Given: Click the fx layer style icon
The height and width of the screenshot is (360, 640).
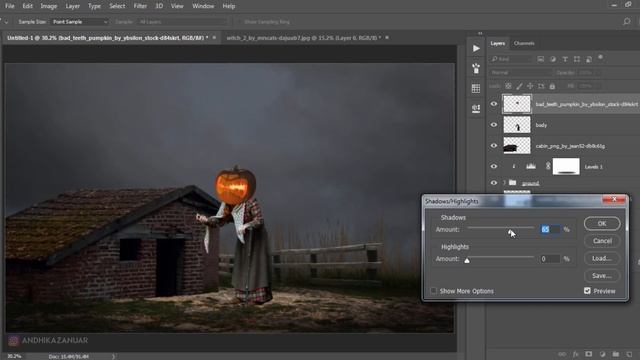Looking at the screenshot, I should click(x=576, y=354).
